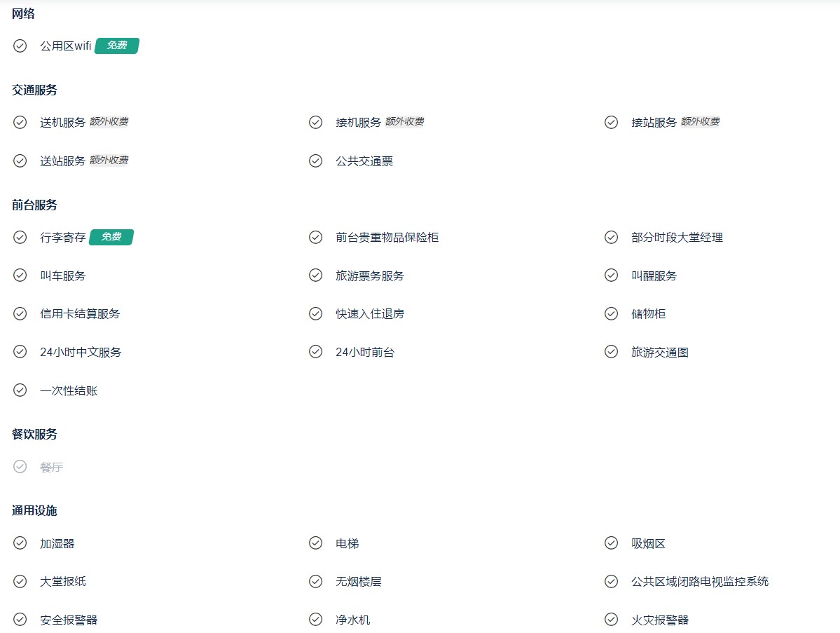Select the 部分时段大堂经理 item
The height and width of the screenshot is (633, 840).
(x=677, y=238)
